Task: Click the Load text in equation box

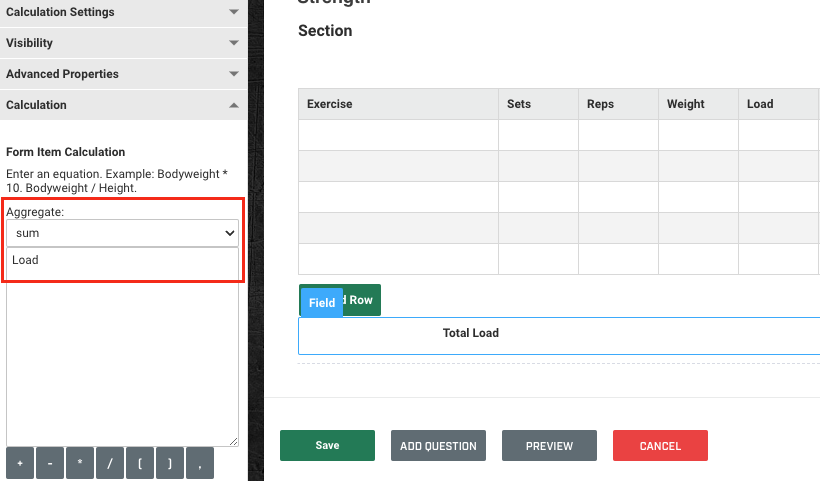Action: 26,260
